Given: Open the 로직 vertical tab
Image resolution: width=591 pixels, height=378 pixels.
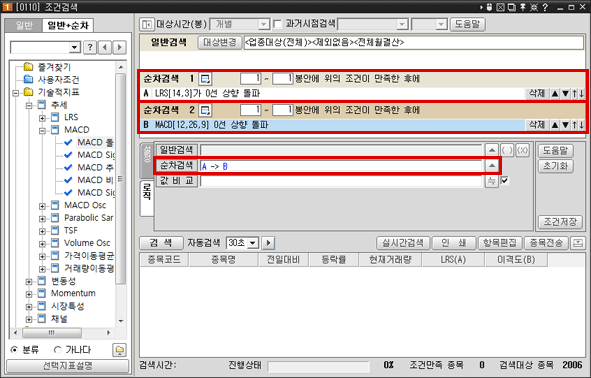Looking at the screenshot, I should coord(147,199).
